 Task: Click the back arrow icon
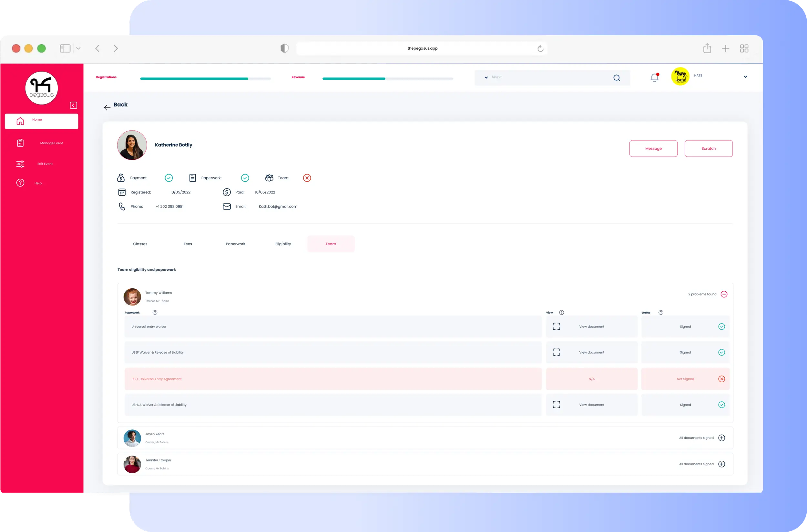[x=107, y=107]
